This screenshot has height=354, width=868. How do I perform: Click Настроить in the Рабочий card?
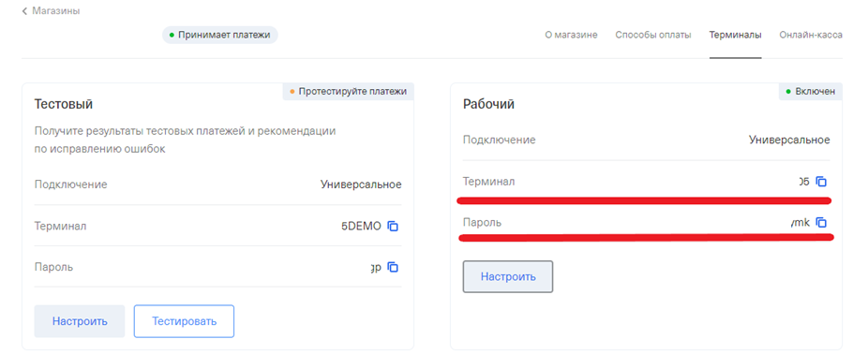click(508, 276)
